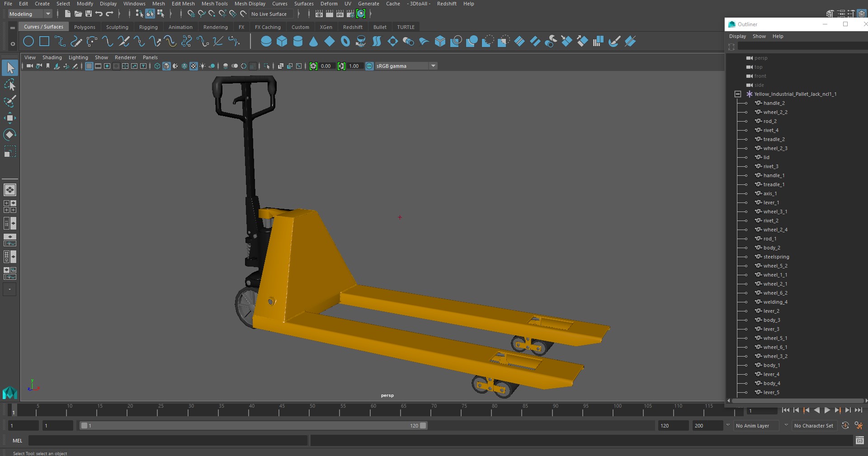The width and height of the screenshot is (868, 456).
Task: Toggle smooth shade all in viewport
Action: 166,66
